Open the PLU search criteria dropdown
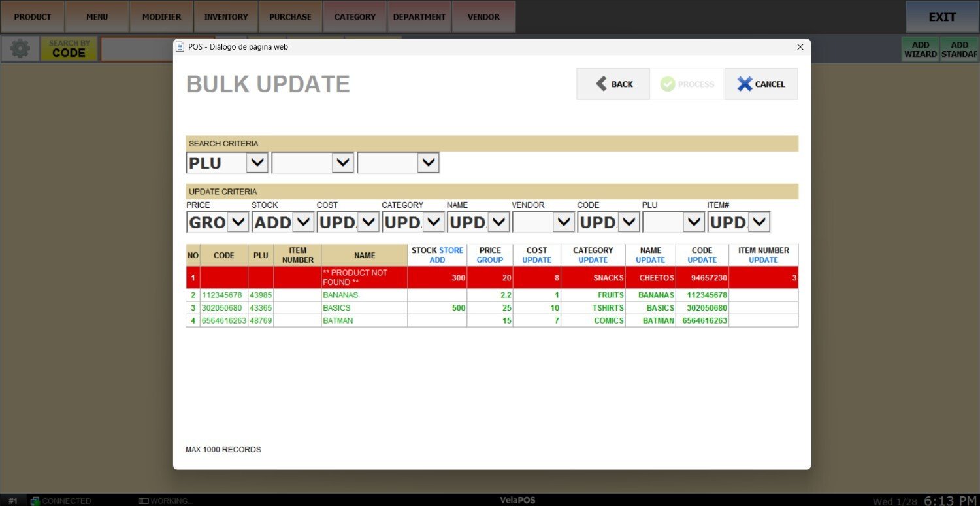This screenshot has width=980, height=506. click(x=257, y=163)
